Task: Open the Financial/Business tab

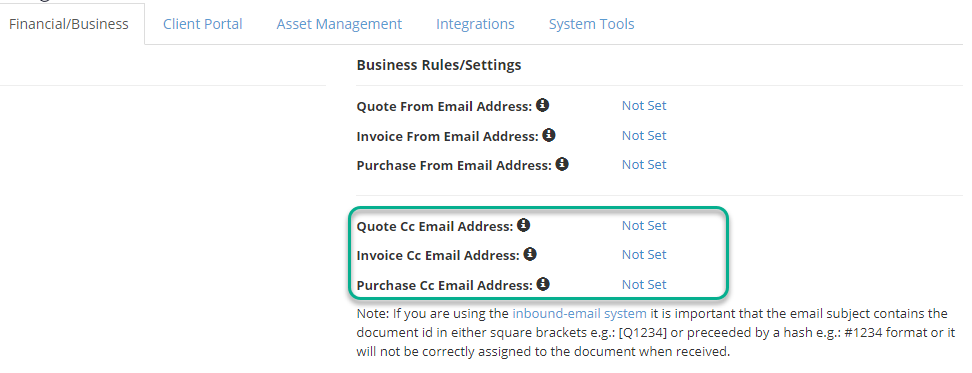Action: (69, 24)
